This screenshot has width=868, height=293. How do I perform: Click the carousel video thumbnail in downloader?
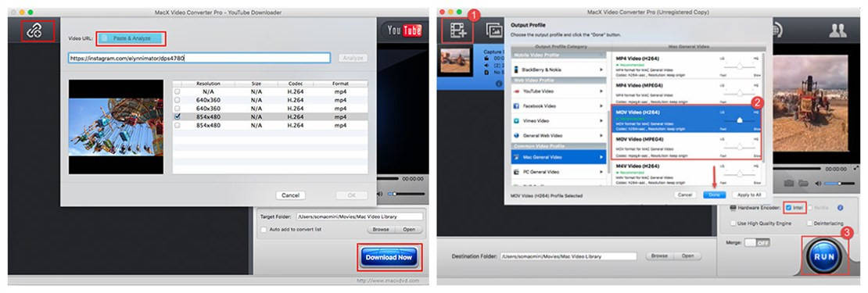point(117,127)
